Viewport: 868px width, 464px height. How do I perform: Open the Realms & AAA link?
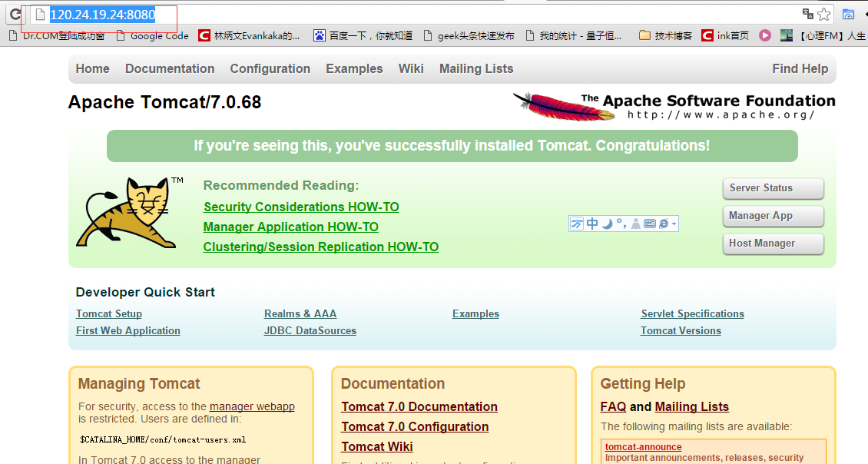300,314
